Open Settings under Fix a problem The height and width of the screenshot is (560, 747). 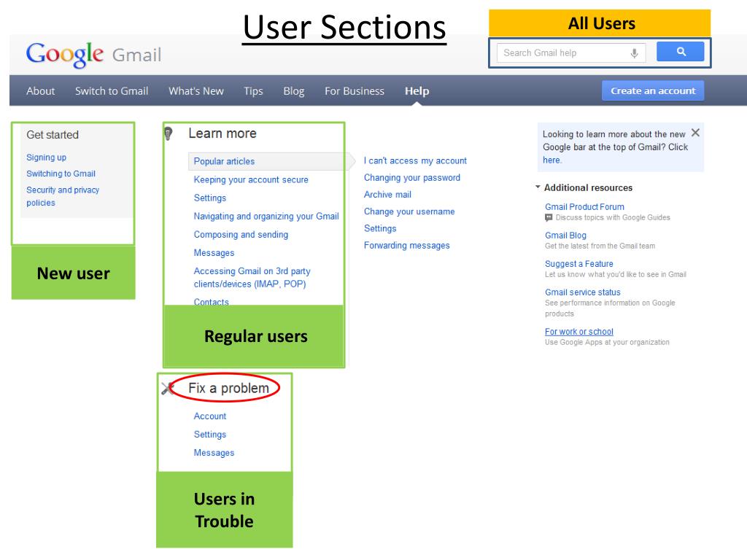tap(209, 435)
